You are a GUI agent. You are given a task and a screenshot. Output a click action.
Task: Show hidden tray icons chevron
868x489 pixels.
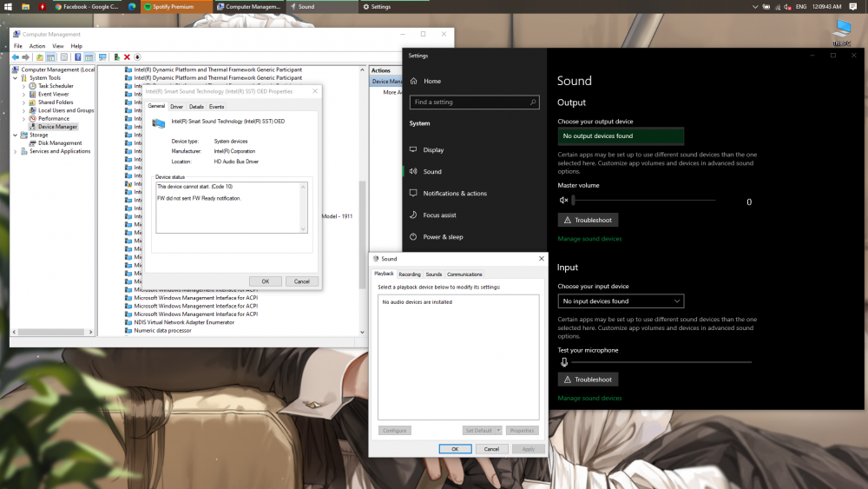[754, 7]
